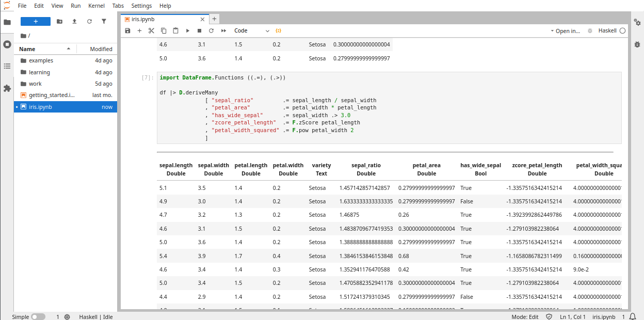
Task: Expand the Open in... dropdown
Action: pos(566,31)
